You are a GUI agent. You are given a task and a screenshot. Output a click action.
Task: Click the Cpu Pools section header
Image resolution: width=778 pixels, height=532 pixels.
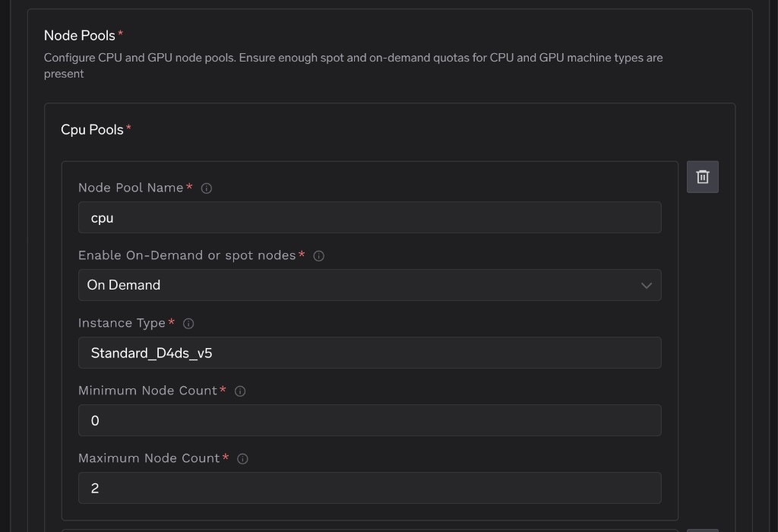point(93,129)
